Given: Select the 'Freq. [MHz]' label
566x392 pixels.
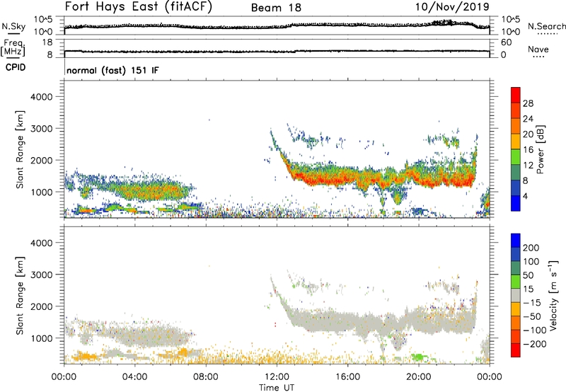Looking at the screenshot, I should tap(13, 47).
